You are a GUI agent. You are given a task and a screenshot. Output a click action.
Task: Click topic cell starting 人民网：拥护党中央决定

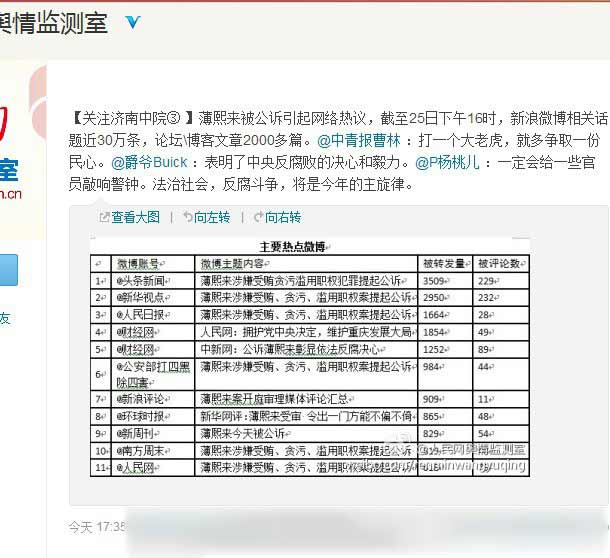point(306,332)
